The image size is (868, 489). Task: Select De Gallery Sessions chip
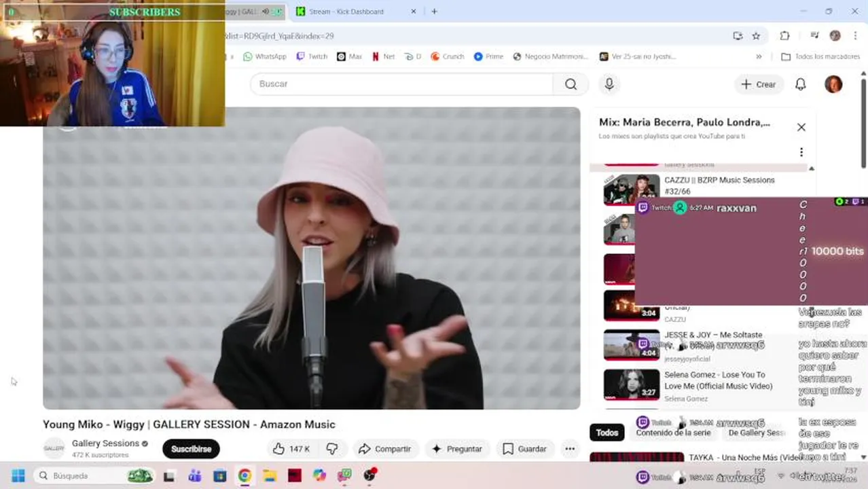tap(757, 433)
